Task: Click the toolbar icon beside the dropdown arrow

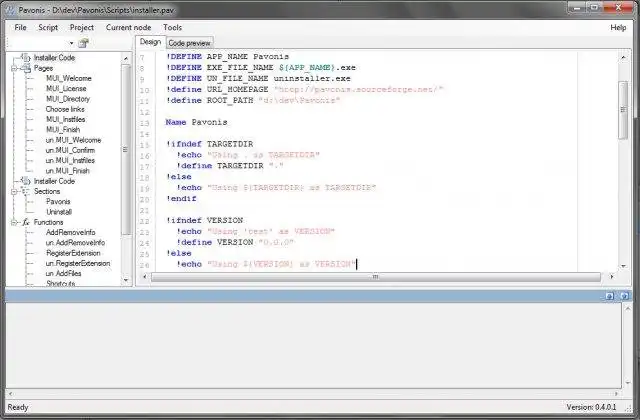Action: [x=84, y=43]
